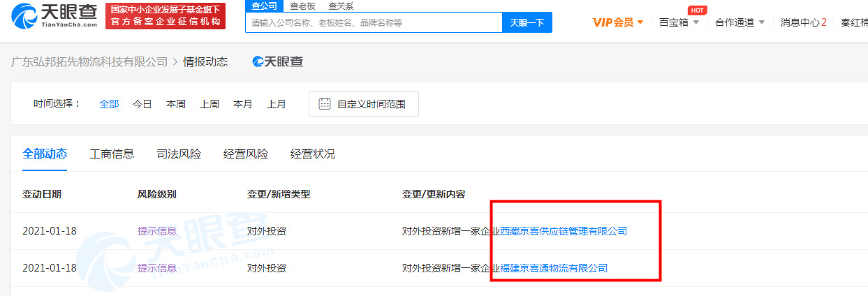Filter time by 上周
868x296 pixels.
(x=209, y=104)
